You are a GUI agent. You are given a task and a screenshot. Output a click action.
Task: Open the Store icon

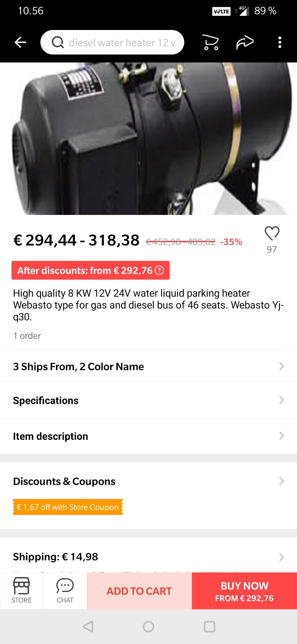point(21,591)
